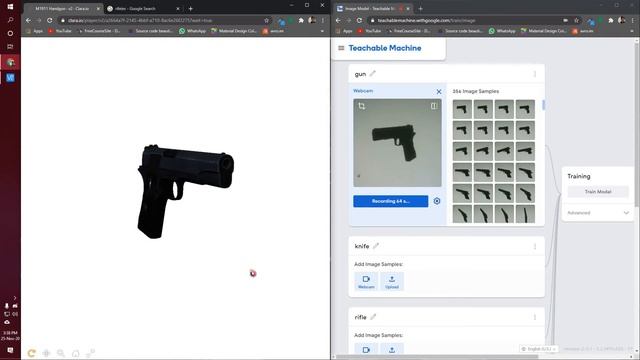
Task: Open YouTube bookmark in Clara.io window
Action: click(x=60, y=31)
